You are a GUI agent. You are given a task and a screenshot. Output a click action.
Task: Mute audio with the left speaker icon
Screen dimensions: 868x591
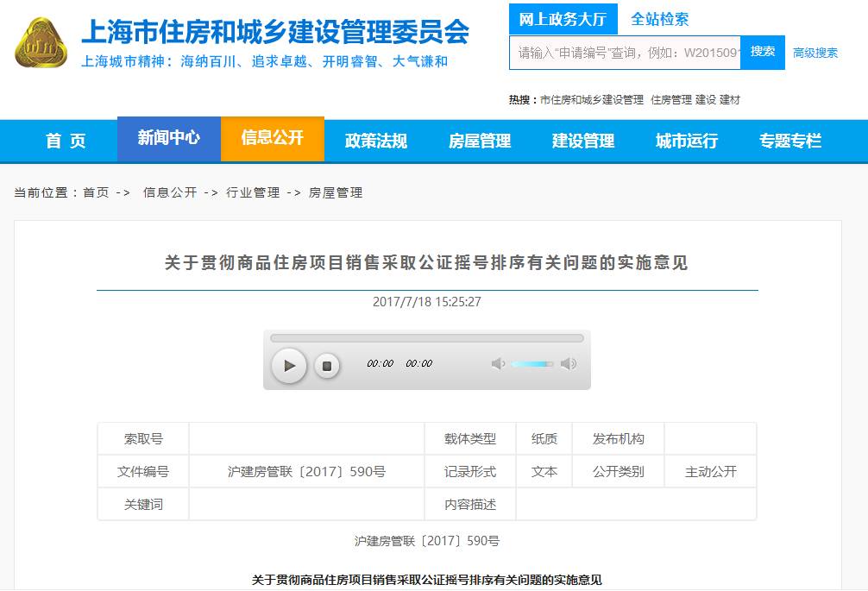[x=497, y=363]
